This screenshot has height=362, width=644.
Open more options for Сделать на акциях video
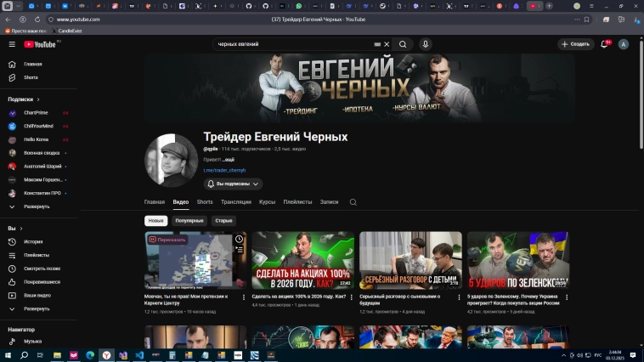click(351, 297)
